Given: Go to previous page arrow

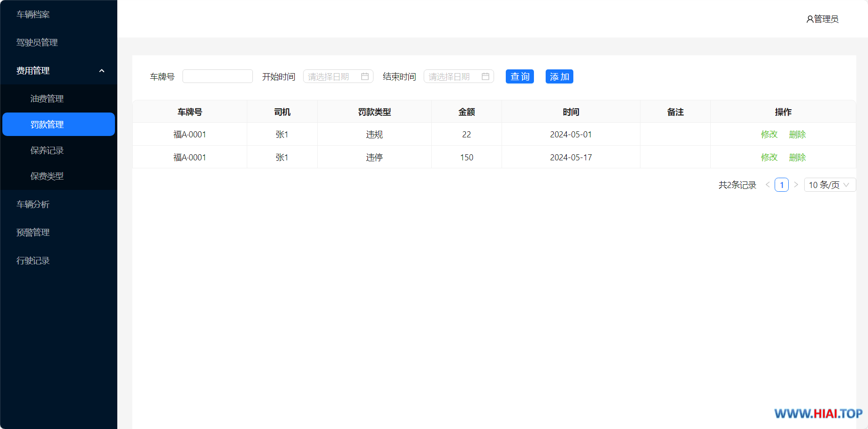Looking at the screenshot, I should click(768, 185).
